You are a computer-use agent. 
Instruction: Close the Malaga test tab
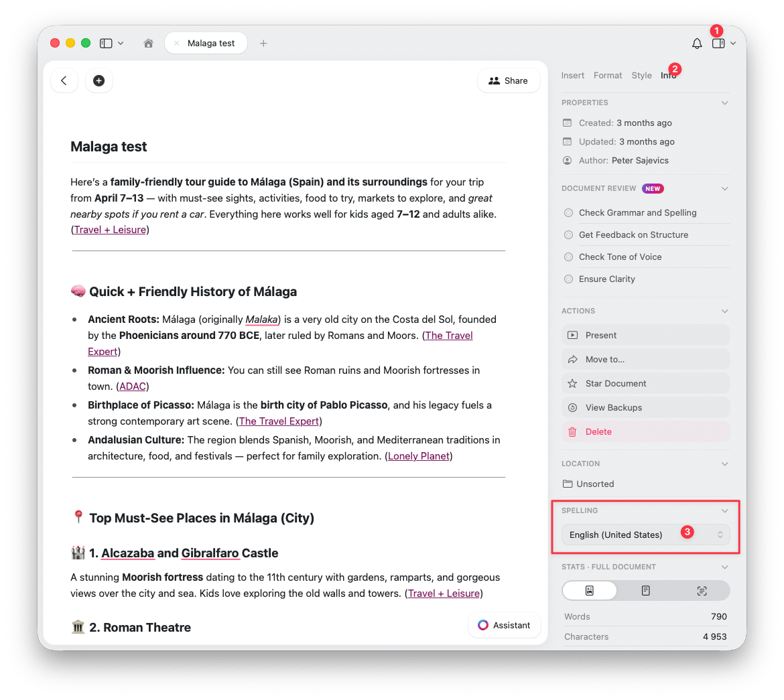coord(176,44)
